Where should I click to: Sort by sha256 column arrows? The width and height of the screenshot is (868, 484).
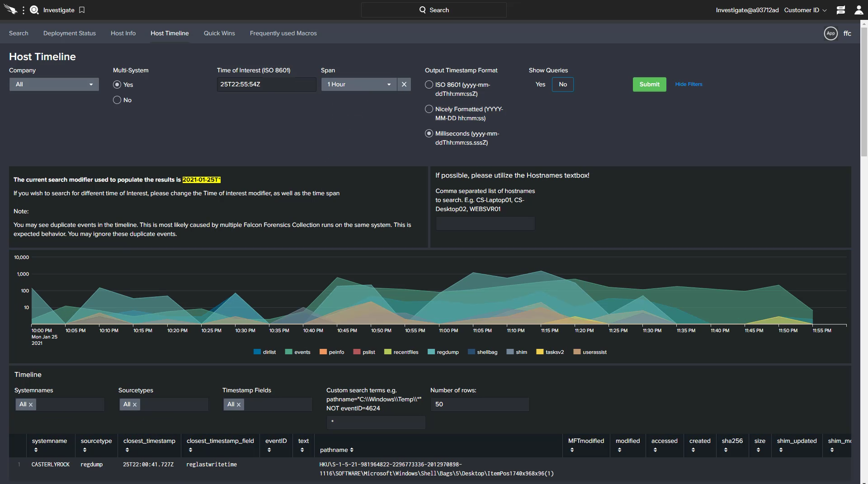(726, 450)
